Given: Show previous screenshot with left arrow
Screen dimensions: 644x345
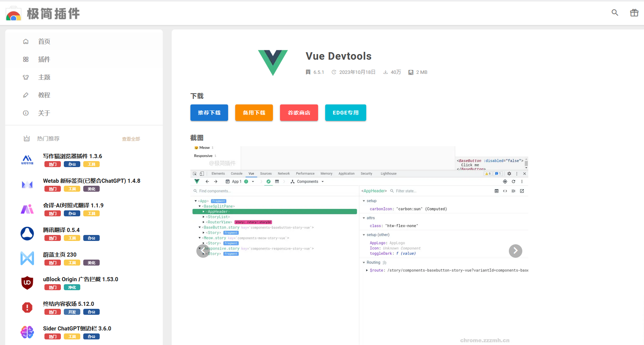Looking at the screenshot, I should pyautogui.click(x=203, y=251).
